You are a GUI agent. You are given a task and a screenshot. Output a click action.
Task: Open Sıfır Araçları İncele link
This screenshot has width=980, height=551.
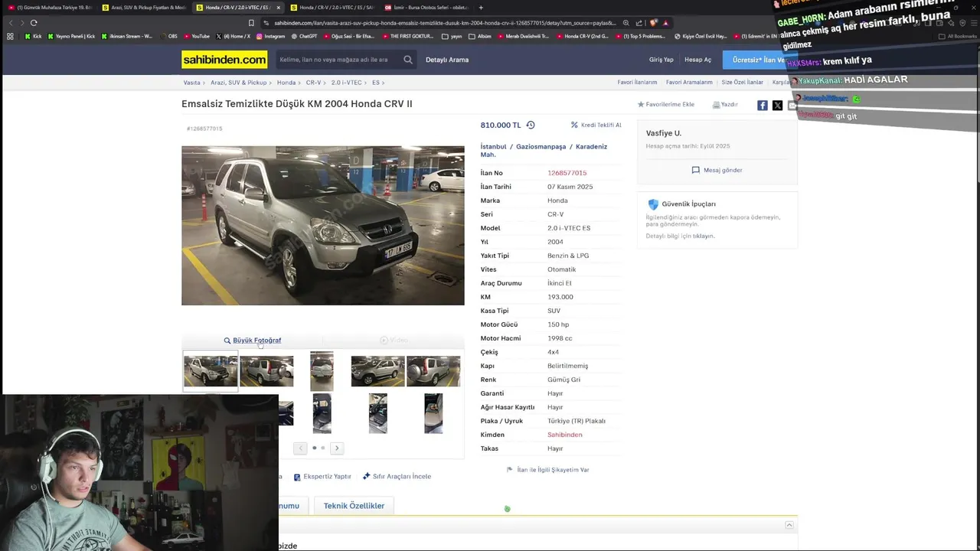pos(397,476)
